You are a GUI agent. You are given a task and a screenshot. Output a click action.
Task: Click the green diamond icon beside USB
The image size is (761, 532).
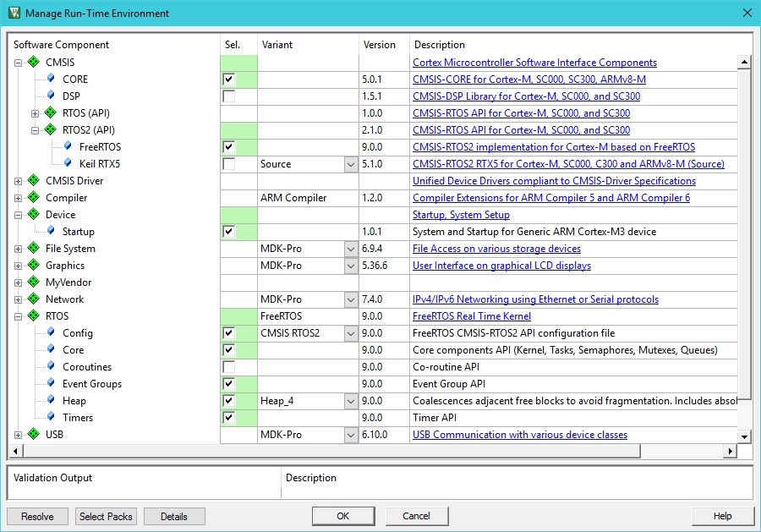[x=34, y=435]
